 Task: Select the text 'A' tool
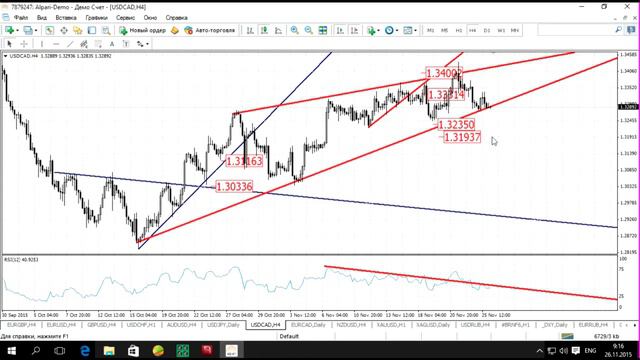(112, 44)
